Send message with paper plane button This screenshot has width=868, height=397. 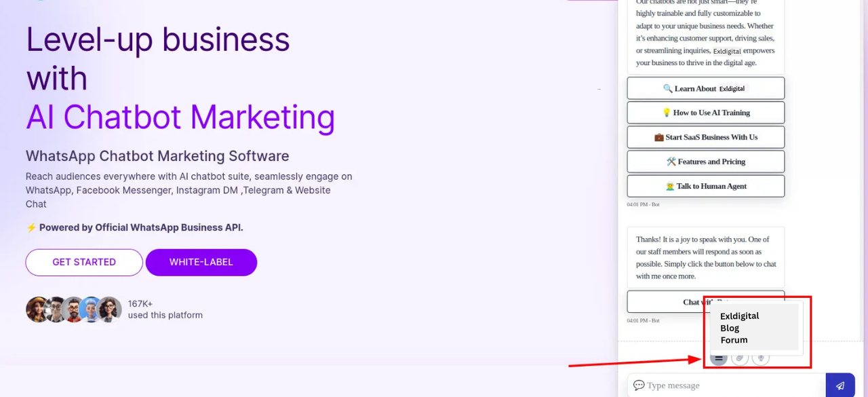(840, 385)
